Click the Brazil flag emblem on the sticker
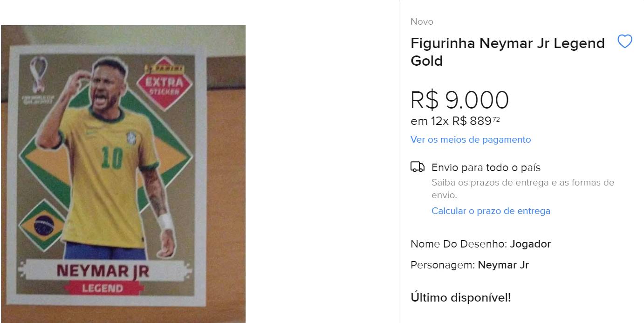This screenshot has height=323, width=644. 44,225
